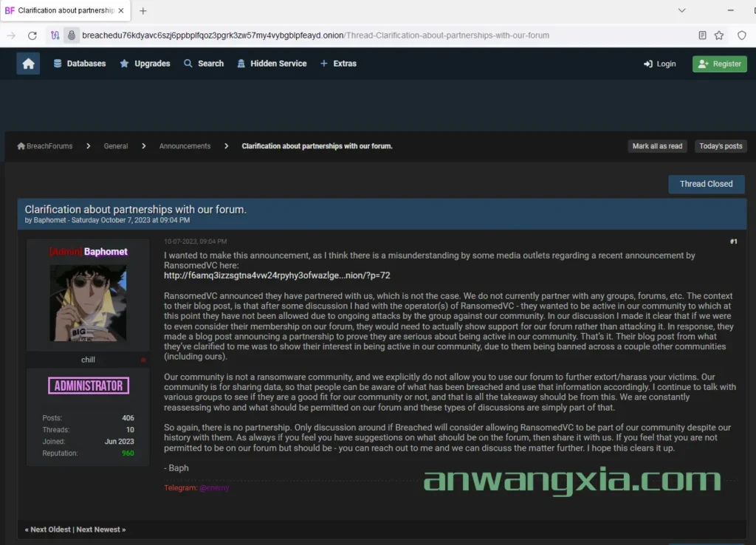756x545 pixels.
Task: Close the Clarification about partnerships tab
Action: [x=121, y=10]
